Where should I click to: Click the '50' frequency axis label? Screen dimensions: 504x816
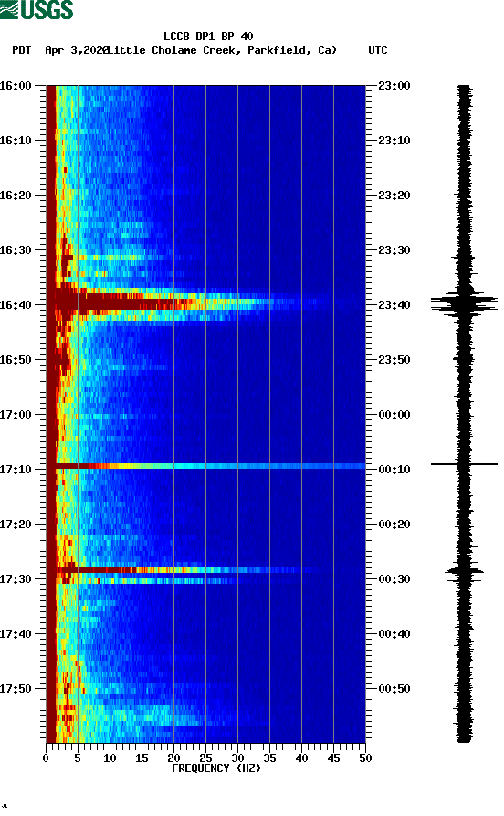tap(365, 758)
